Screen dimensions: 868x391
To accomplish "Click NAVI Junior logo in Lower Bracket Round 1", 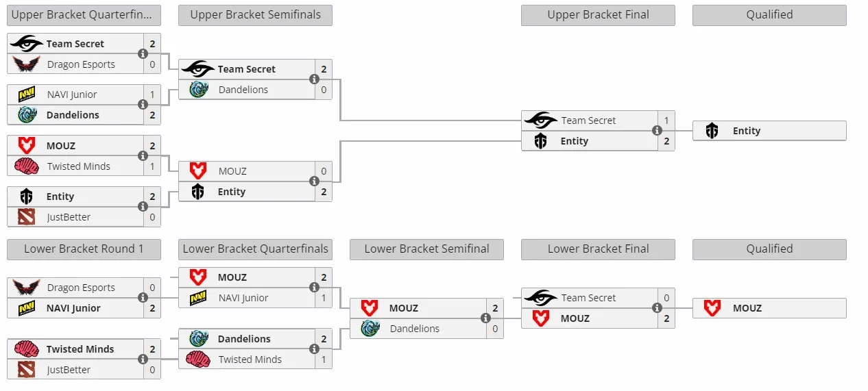I will (x=27, y=308).
